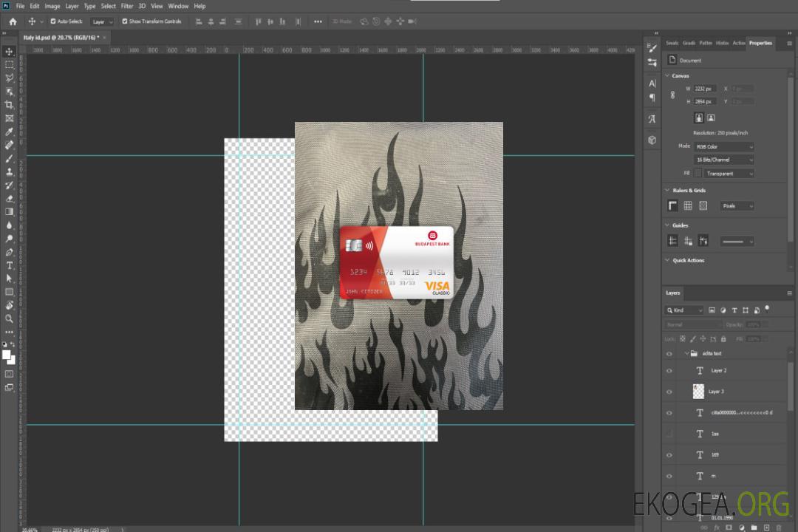The height and width of the screenshot is (532, 798).
Task: Set canvas to portrait orientation in Properties
Action: pyautogui.click(x=698, y=117)
